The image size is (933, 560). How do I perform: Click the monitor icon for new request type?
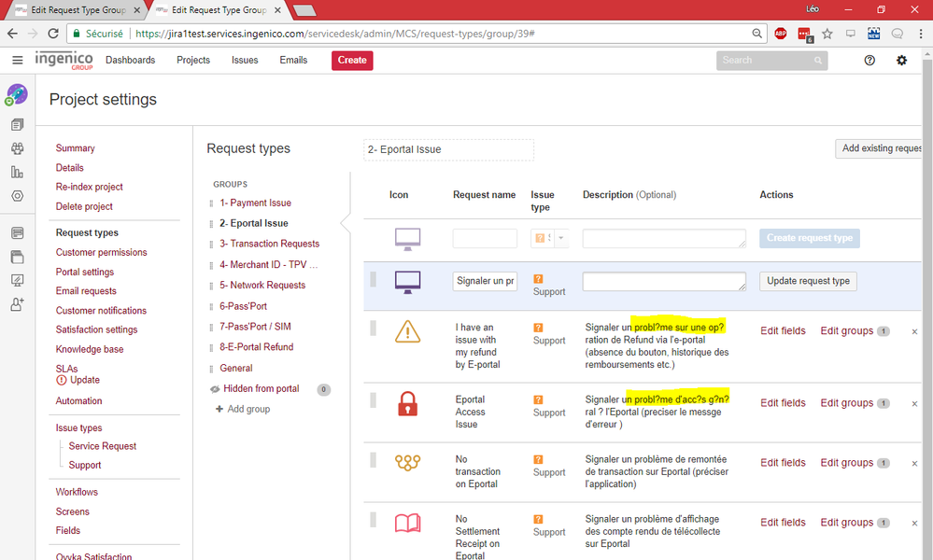407,239
